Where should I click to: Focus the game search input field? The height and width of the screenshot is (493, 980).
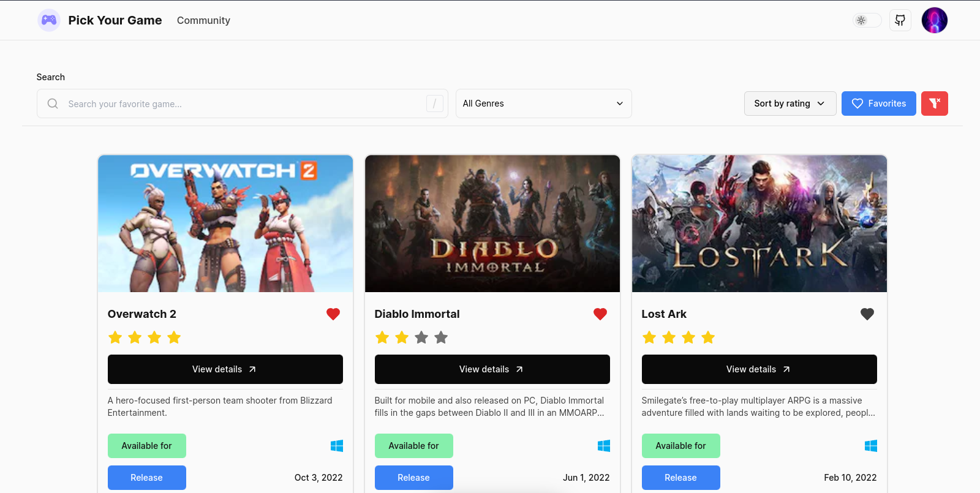click(x=243, y=103)
